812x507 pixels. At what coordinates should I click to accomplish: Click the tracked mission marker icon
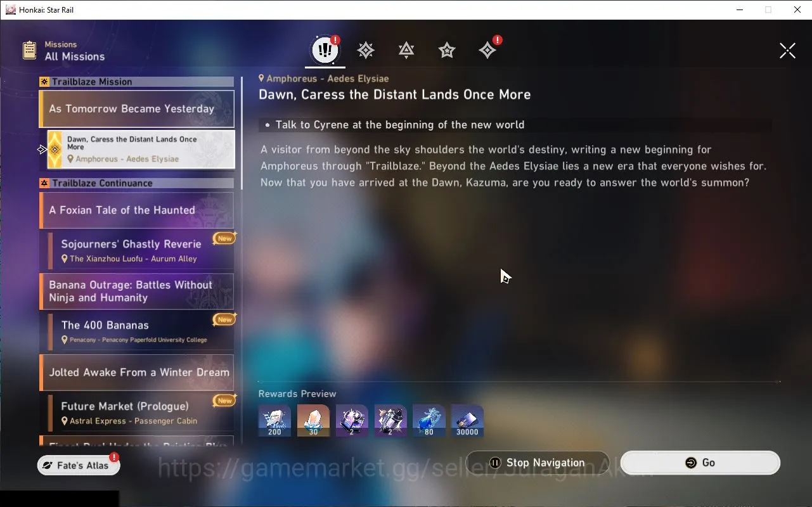(x=42, y=150)
